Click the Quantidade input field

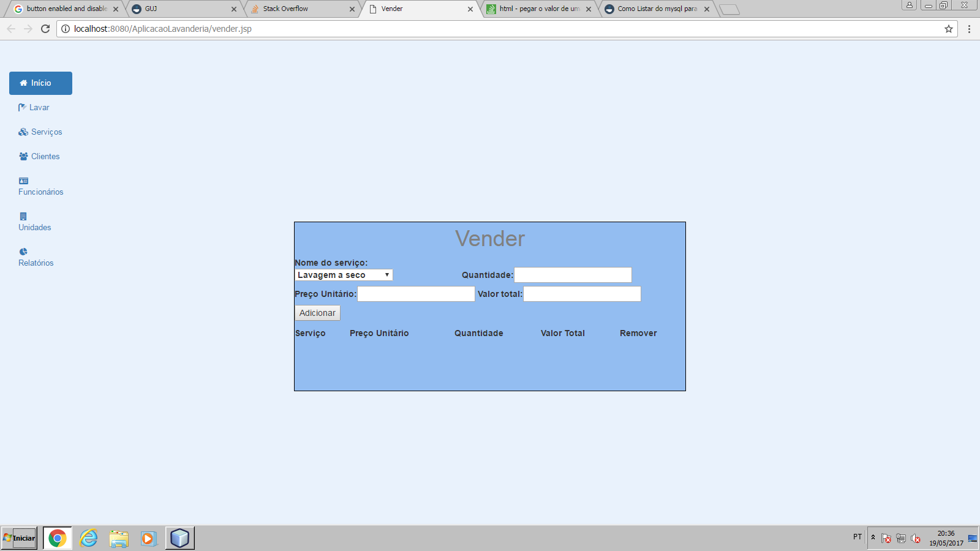(573, 275)
